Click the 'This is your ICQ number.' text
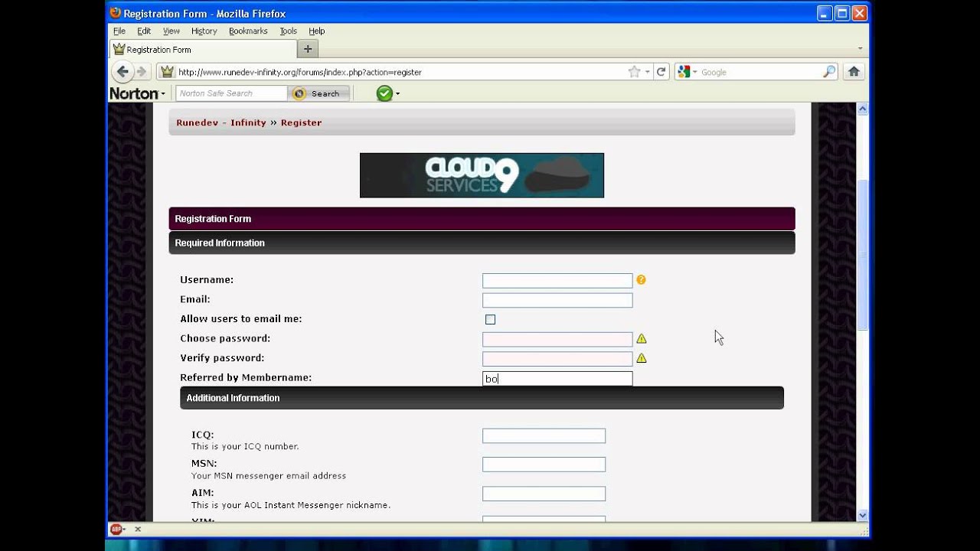 pyautogui.click(x=245, y=446)
